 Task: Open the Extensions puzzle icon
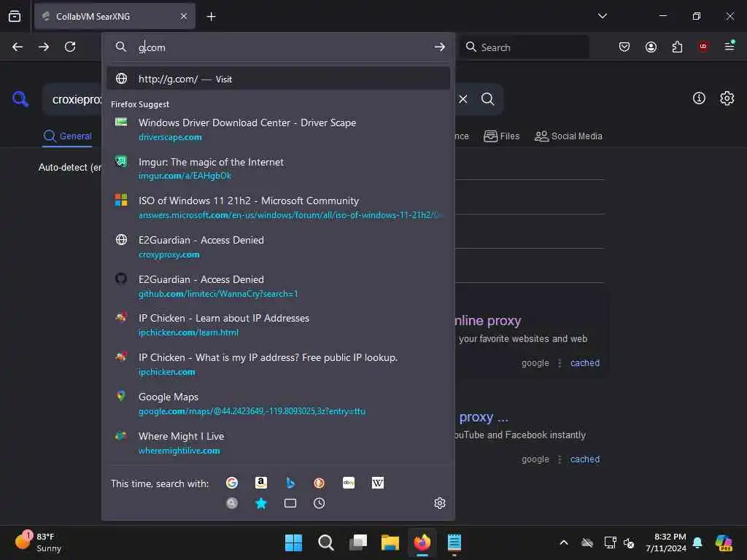click(x=677, y=47)
